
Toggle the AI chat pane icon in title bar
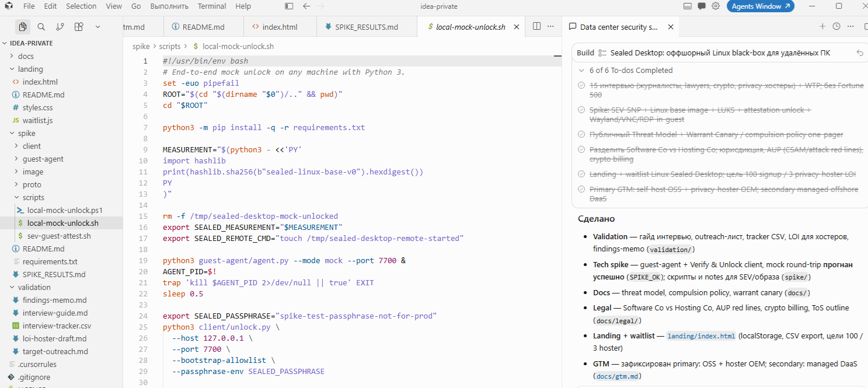tap(700, 6)
